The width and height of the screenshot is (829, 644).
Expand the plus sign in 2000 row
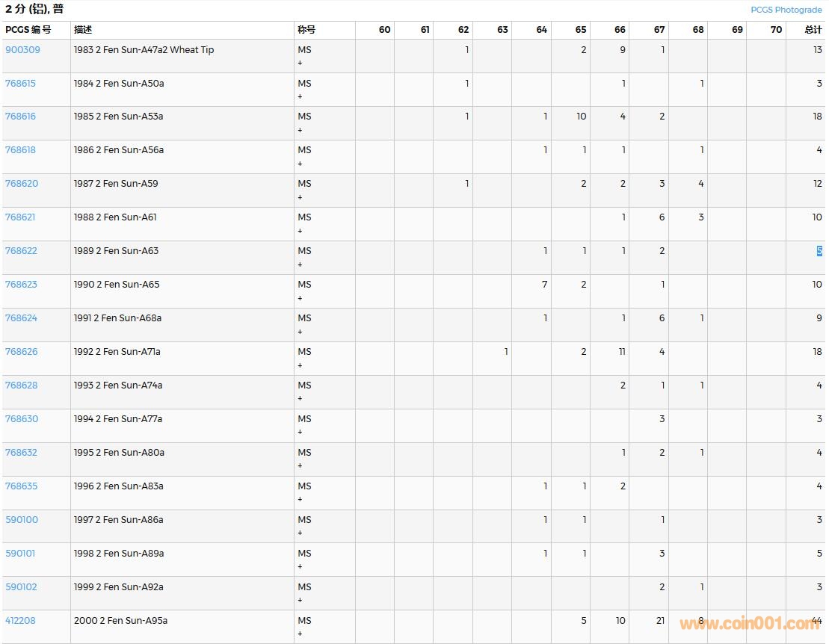click(301, 634)
